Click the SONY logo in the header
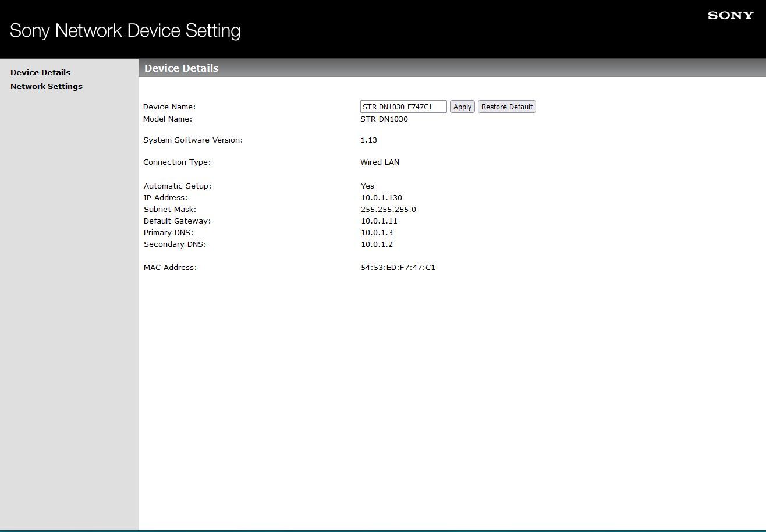Image resolution: width=766 pixels, height=532 pixels. pos(730,16)
